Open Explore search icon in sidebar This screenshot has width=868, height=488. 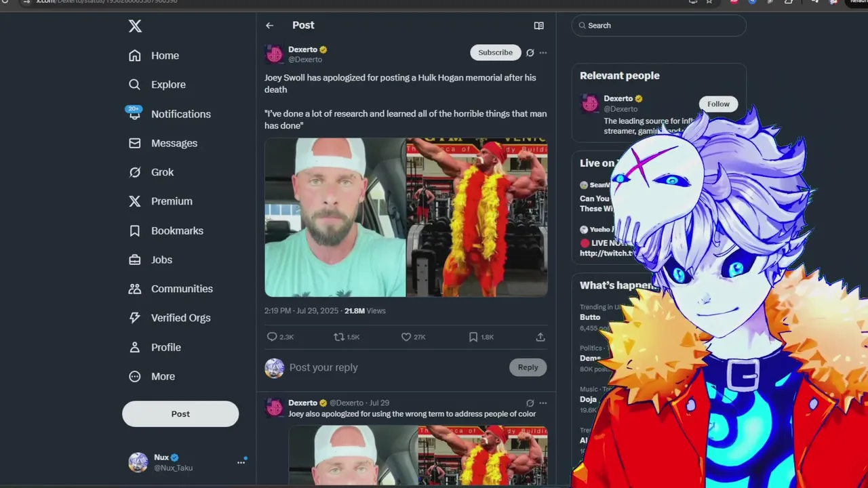point(135,85)
